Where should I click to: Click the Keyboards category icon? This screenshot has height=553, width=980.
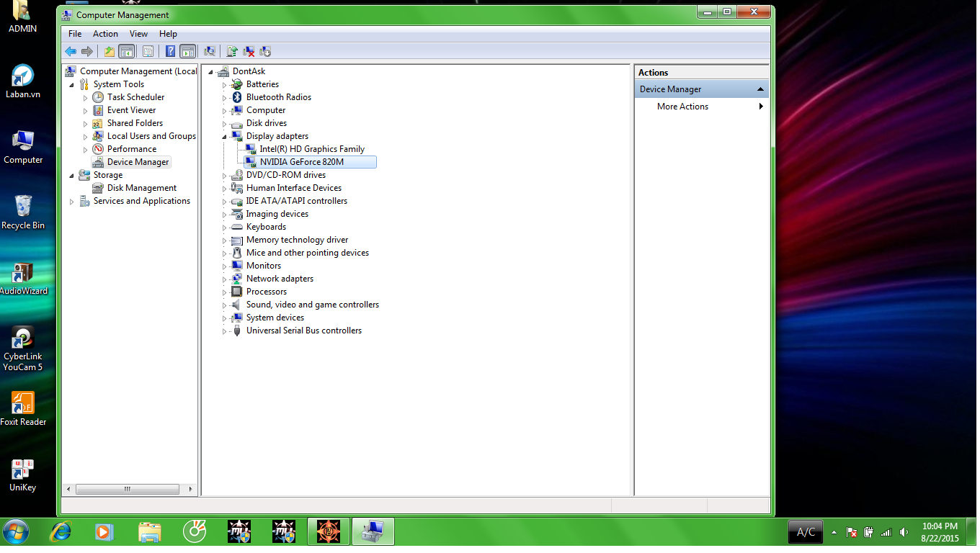(x=236, y=227)
